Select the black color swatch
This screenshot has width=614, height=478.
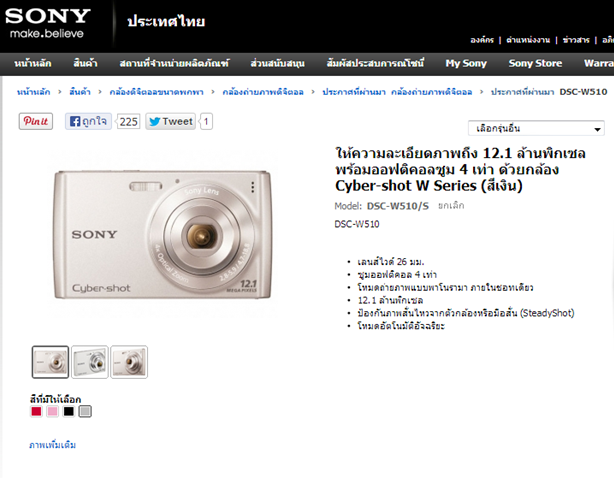[69, 411]
